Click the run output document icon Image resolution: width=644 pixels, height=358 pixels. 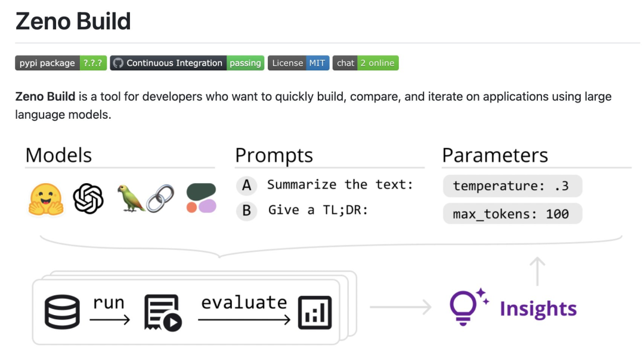pyautogui.click(x=162, y=313)
